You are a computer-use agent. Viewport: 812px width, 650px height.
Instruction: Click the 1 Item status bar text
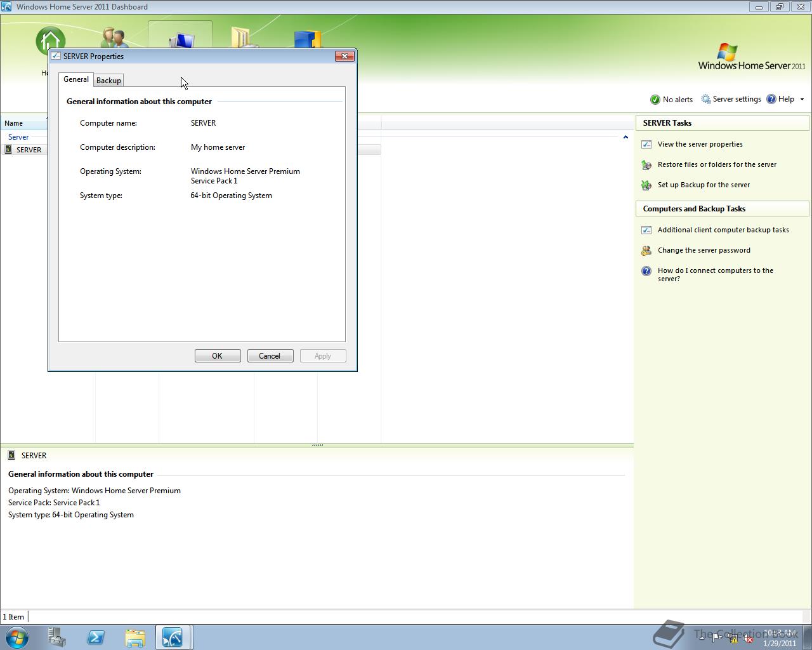13,617
